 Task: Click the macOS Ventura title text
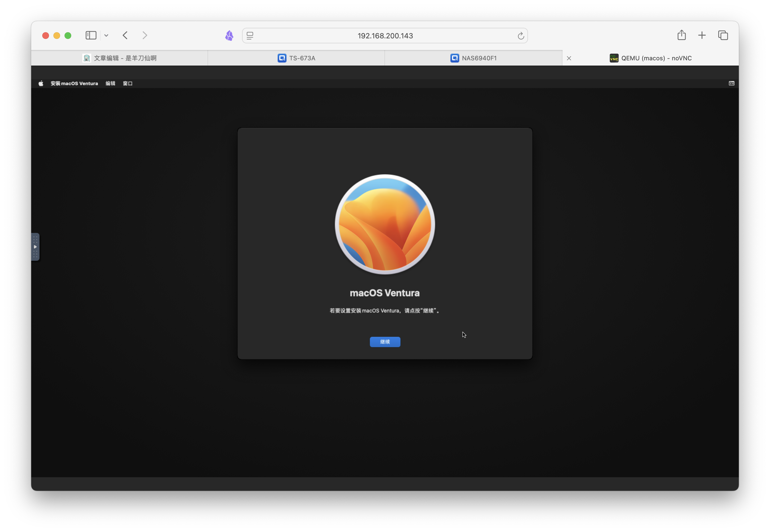tap(385, 293)
